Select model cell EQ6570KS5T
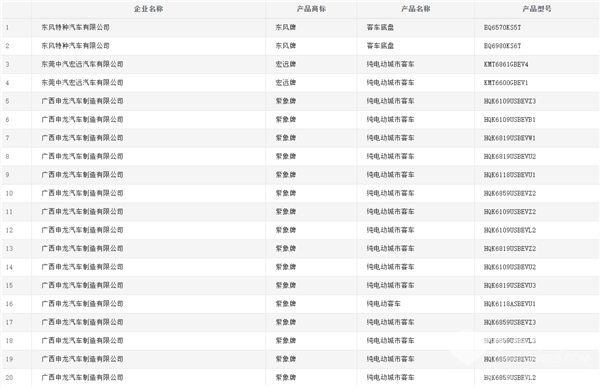 pyautogui.click(x=502, y=28)
